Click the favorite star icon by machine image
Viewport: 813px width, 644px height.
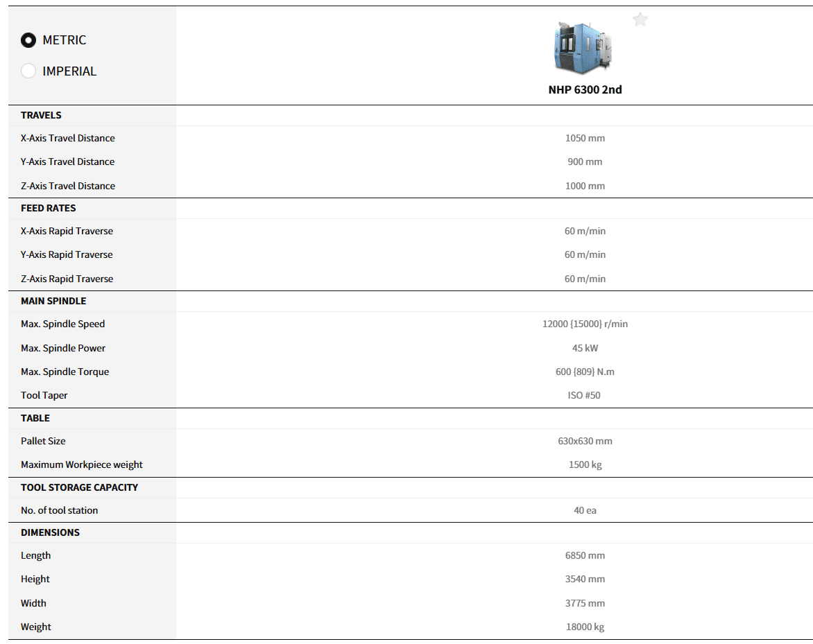tap(640, 20)
